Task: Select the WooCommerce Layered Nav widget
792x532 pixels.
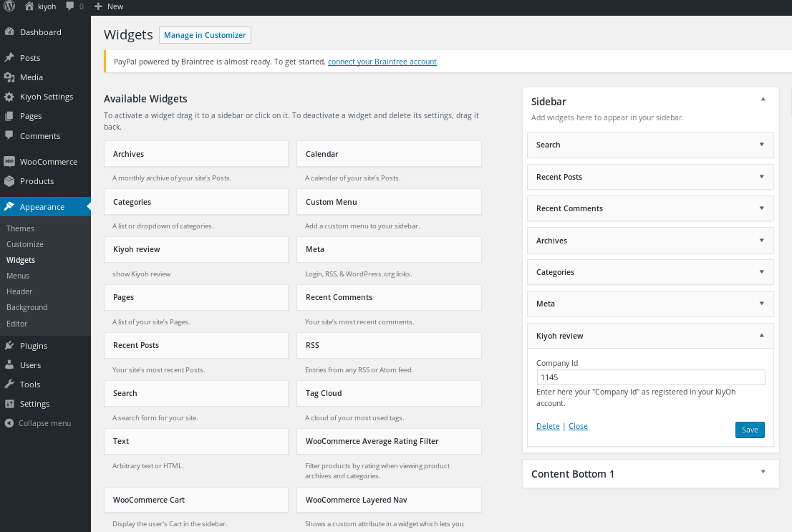Action: tap(389, 500)
